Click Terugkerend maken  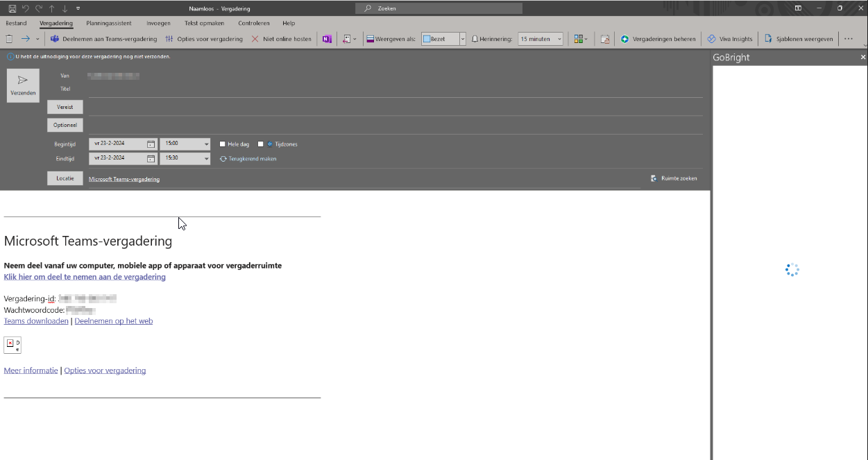pos(248,159)
